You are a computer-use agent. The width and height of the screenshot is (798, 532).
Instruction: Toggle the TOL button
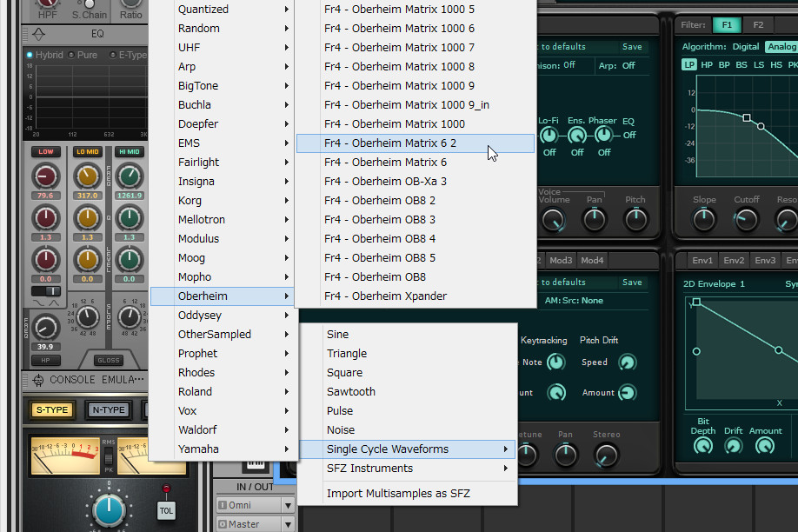click(166, 510)
